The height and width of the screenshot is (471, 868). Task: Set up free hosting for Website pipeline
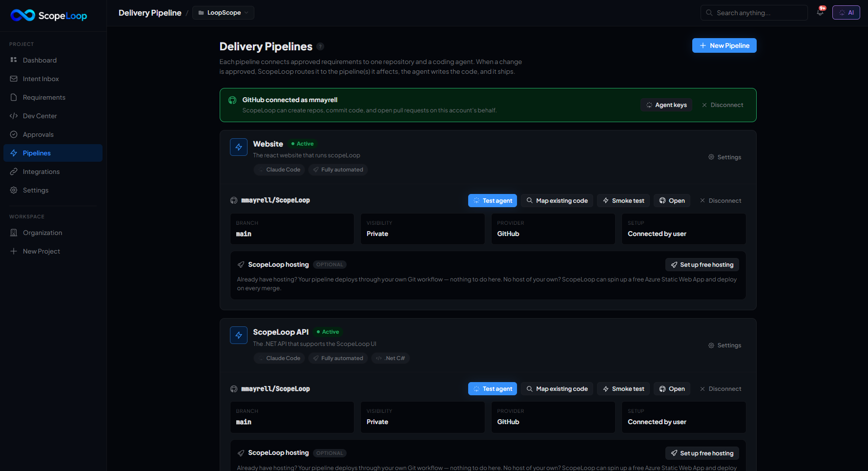click(702, 265)
